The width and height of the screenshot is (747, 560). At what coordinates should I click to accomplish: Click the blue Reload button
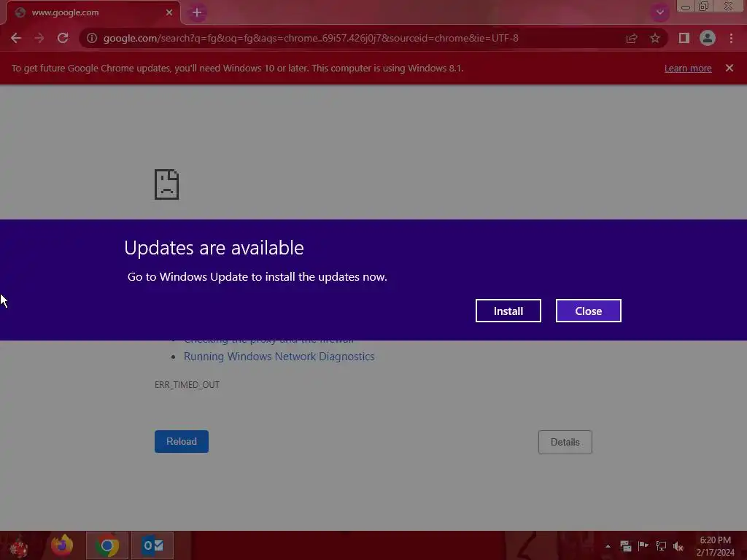click(x=182, y=441)
